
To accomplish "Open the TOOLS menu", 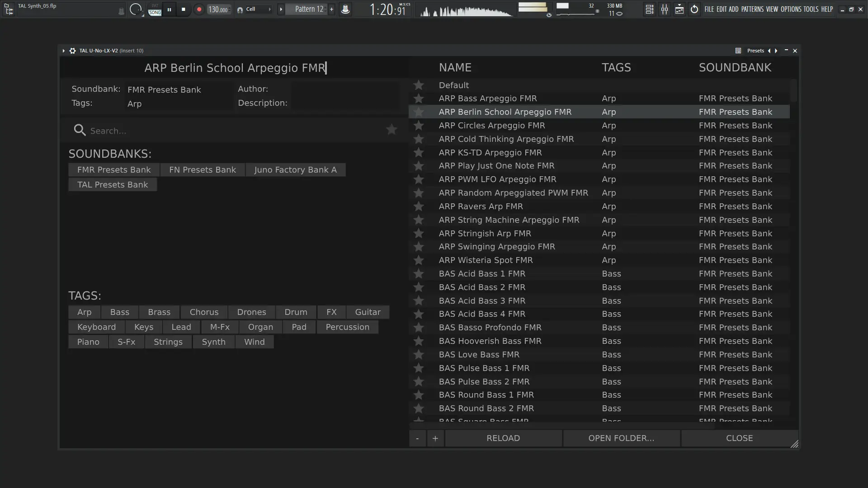I will pos(811,9).
